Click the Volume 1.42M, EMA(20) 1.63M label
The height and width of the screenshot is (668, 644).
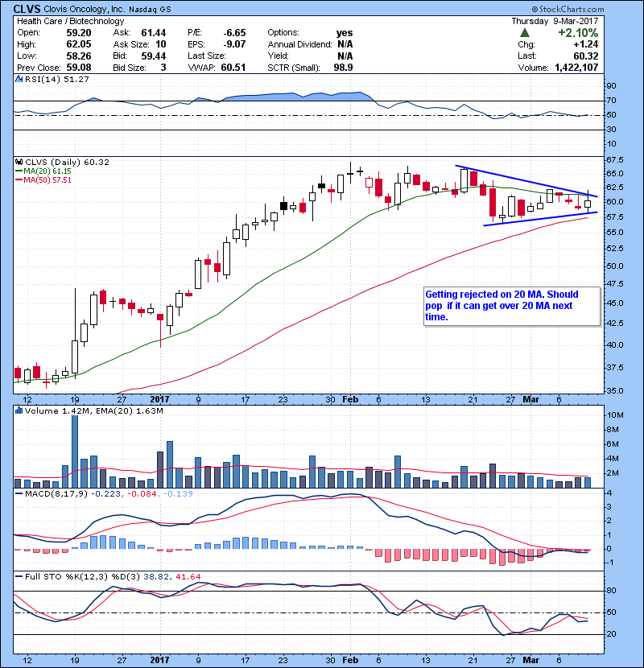[x=93, y=410]
